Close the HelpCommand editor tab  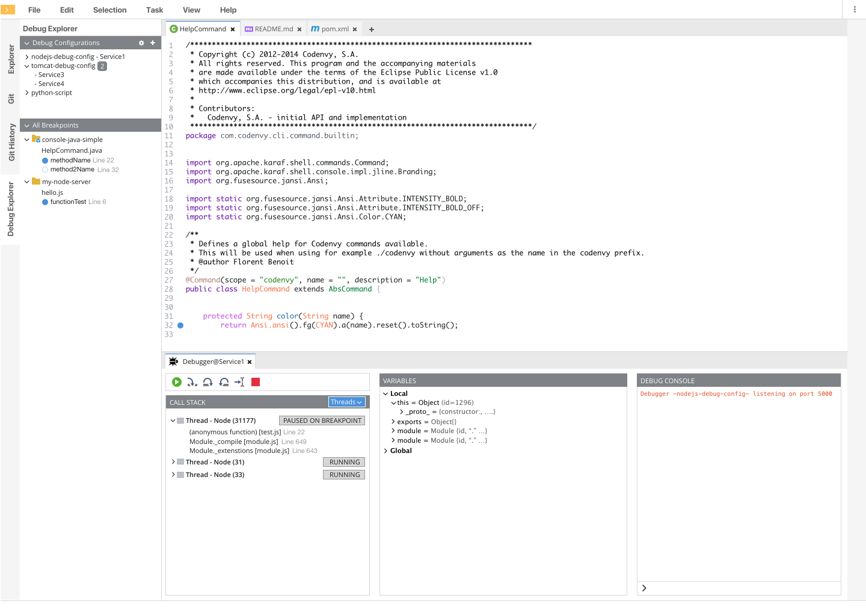pyautogui.click(x=233, y=29)
